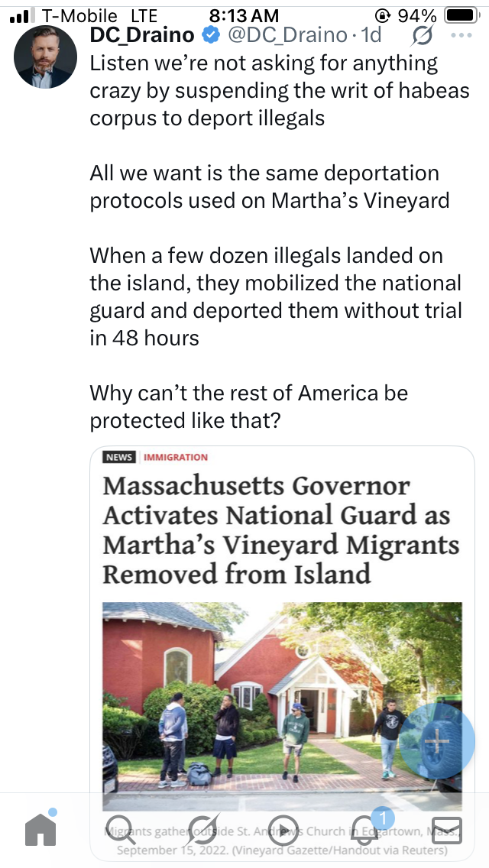The image size is (489, 868).
Task: Open the Search tab
Action: tap(121, 829)
